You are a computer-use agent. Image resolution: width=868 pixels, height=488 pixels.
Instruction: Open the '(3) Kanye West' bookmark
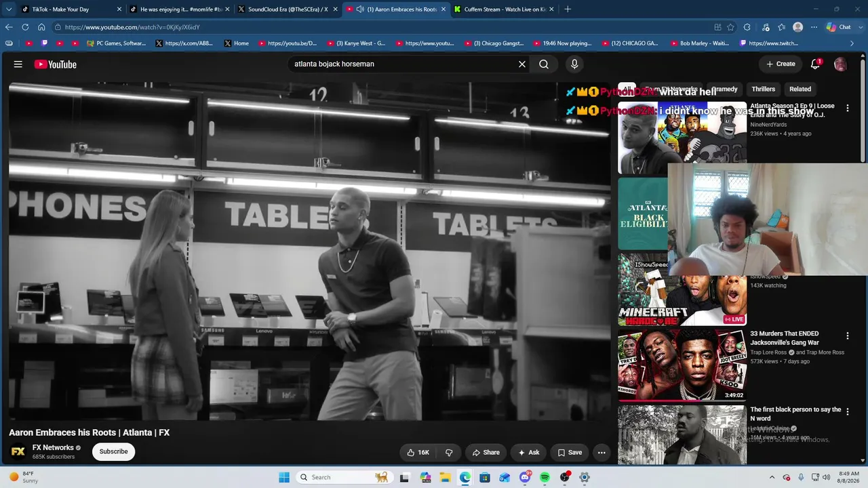coord(356,43)
